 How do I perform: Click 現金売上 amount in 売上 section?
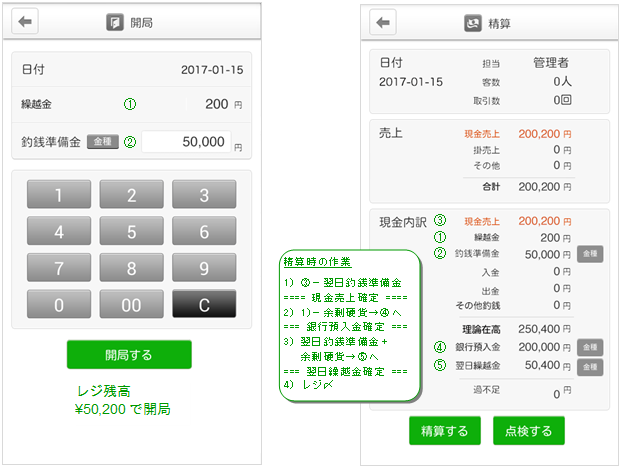click(545, 134)
